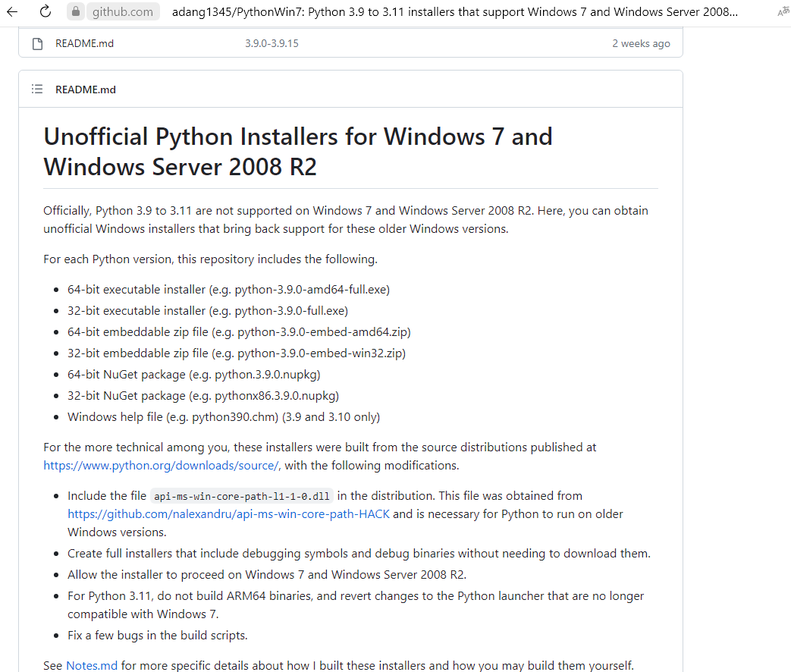Open README.md file in the file list
Screen dimensions: 791x672
(x=84, y=44)
